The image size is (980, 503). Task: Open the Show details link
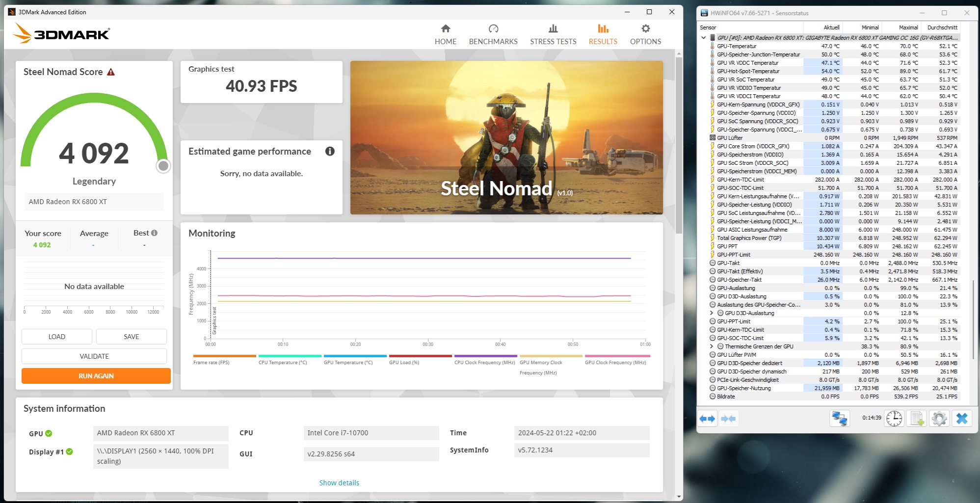(x=339, y=482)
